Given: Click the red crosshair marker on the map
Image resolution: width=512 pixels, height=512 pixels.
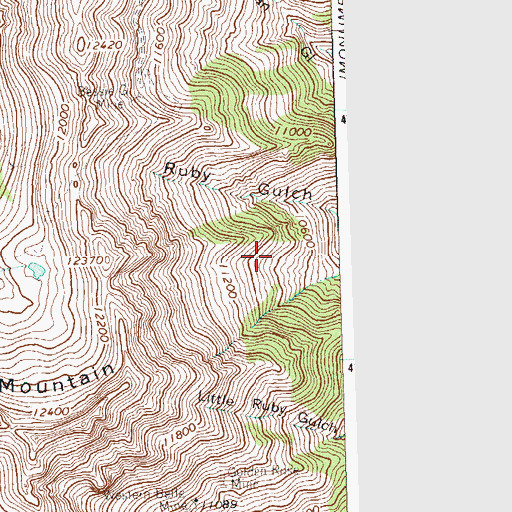Looking at the screenshot, I should (256, 256).
